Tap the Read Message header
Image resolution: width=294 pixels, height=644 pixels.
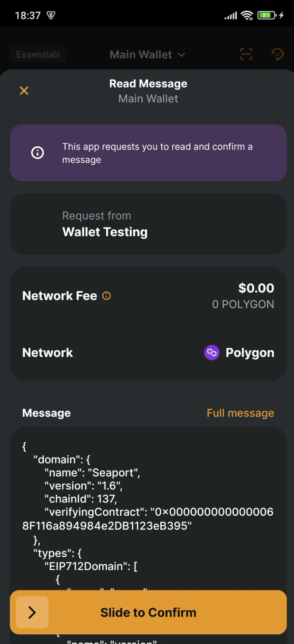click(148, 83)
